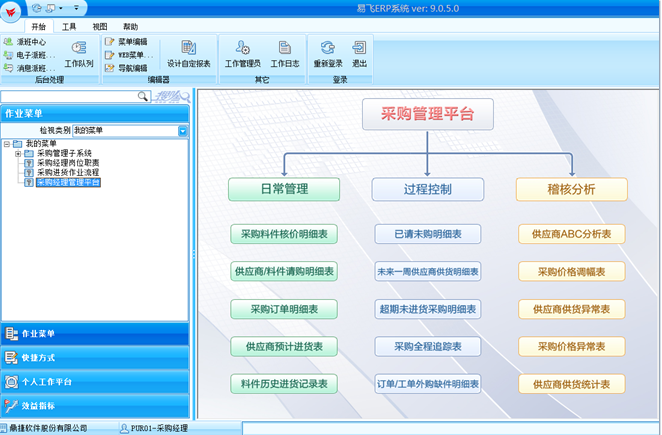Open the 工作日志 work log
Image resolution: width=662 pixels, height=435 pixels.
point(286,52)
